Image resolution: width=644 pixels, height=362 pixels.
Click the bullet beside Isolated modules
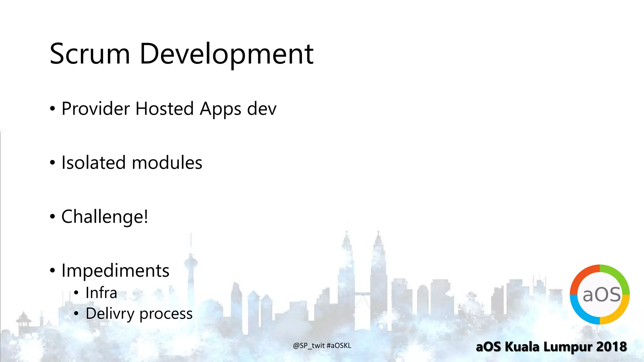(52, 162)
